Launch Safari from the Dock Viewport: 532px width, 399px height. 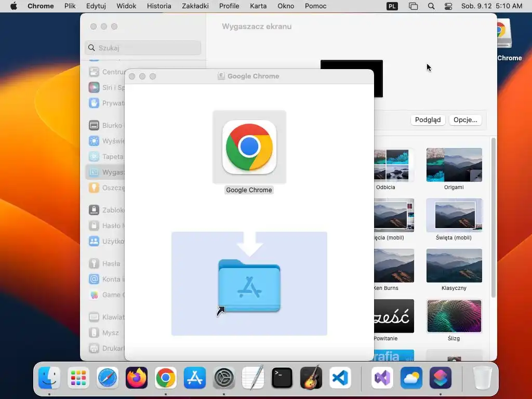tap(108, 378)
